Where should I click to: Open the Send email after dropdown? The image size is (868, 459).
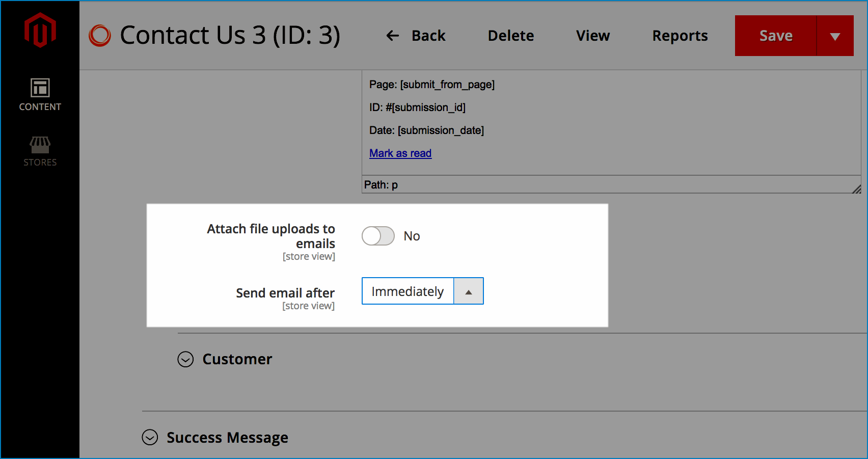(x=468, y=291)
